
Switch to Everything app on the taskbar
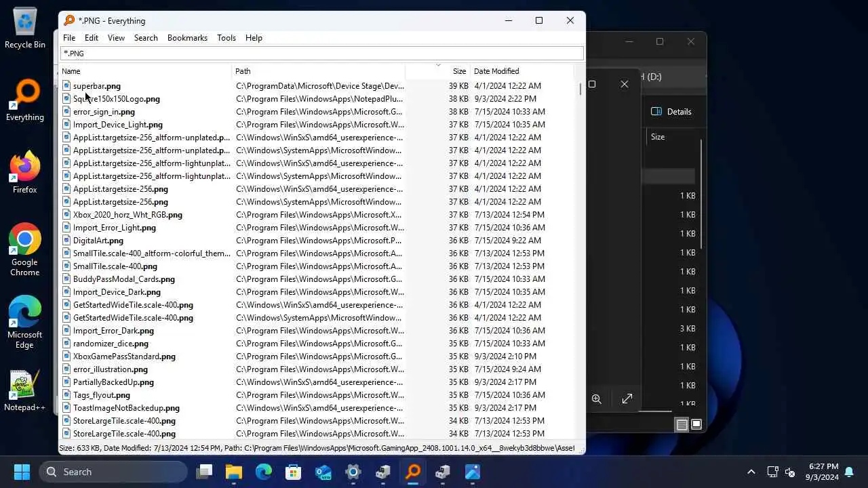point(413,472)
